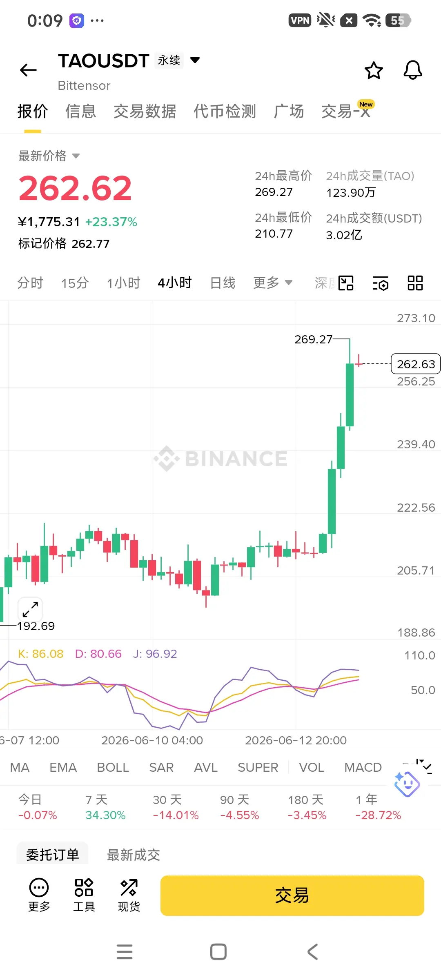Screen dimensions: 441x980
Task: Select 日线 timeframe
Action: (x=223, y=283)
